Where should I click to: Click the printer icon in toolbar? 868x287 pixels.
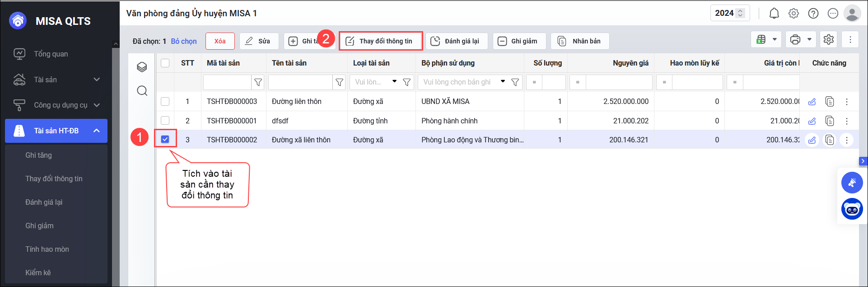point(795,40)
